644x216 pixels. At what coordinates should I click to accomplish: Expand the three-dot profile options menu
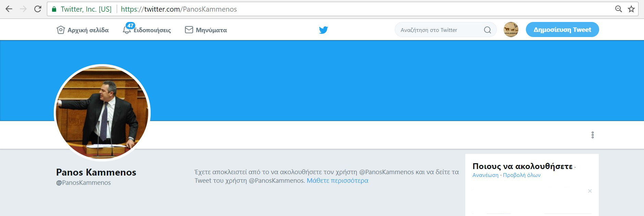(x=593, y=135)
